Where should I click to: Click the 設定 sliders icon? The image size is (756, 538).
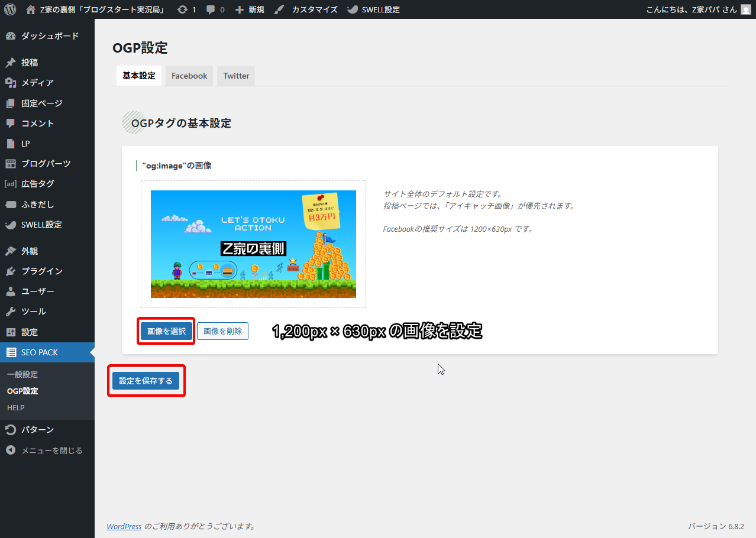pos(11,332)
